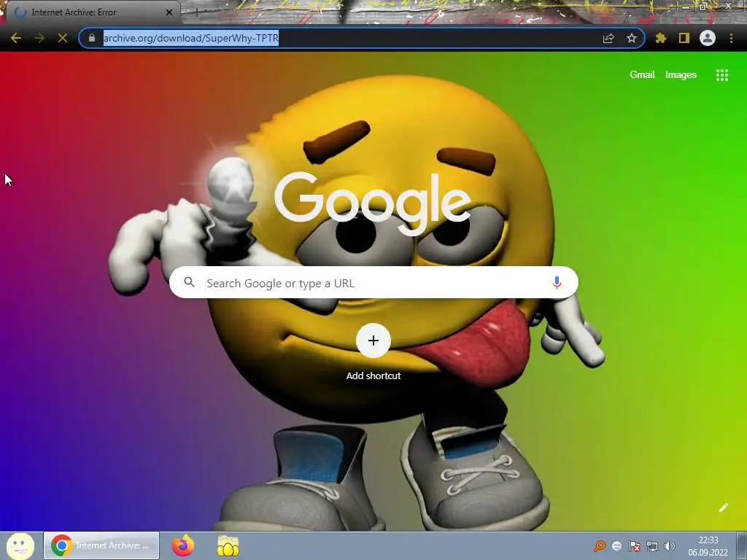
Task: Open the clock showing 22:33
Action: pos(708,545)
